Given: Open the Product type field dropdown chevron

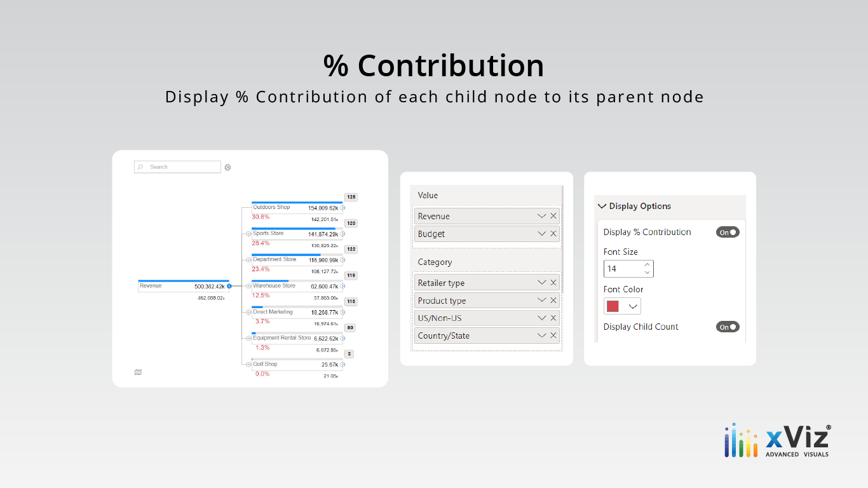Looking at the screenshot, I should 541,301.
